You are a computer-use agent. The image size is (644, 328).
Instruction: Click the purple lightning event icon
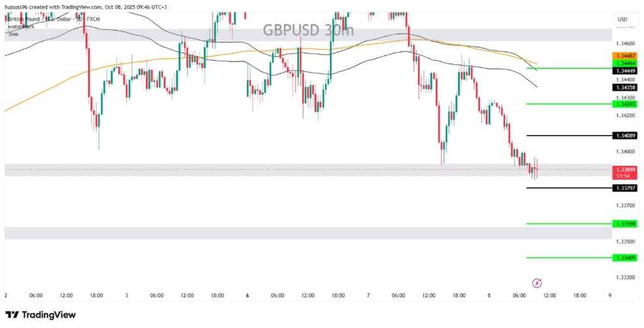click(537, 283)
